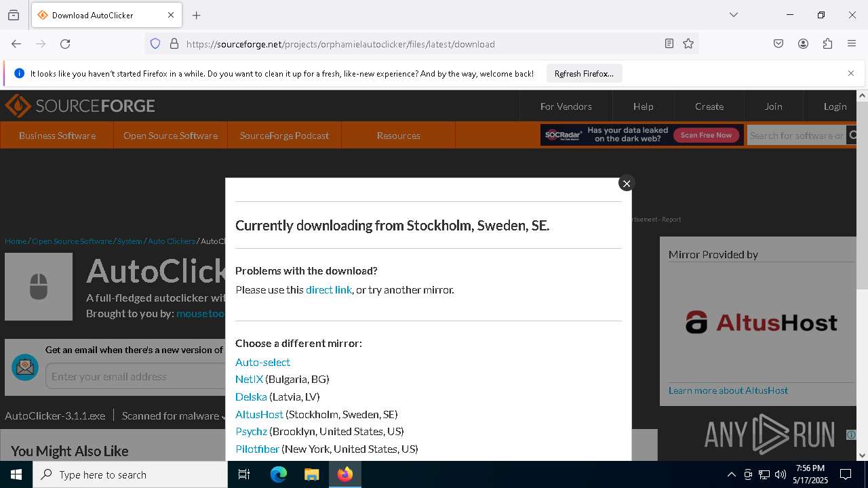The width and height of the screenshot is (868, 488).
Task: Open Save to Pocket icon
Action: tap(778, 44)
